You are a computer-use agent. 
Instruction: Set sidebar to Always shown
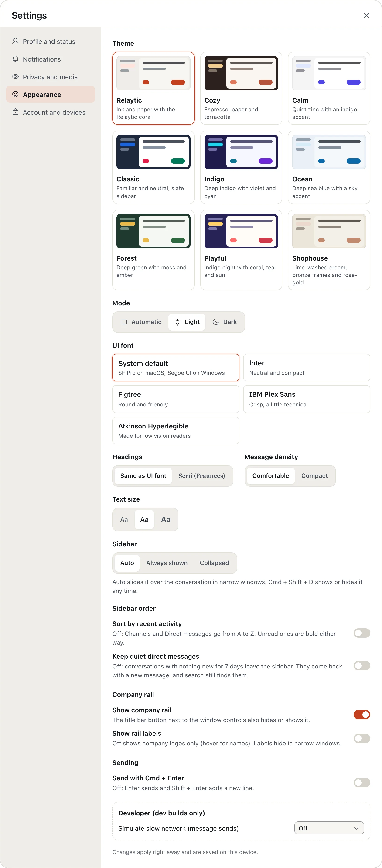click(167, 563)
